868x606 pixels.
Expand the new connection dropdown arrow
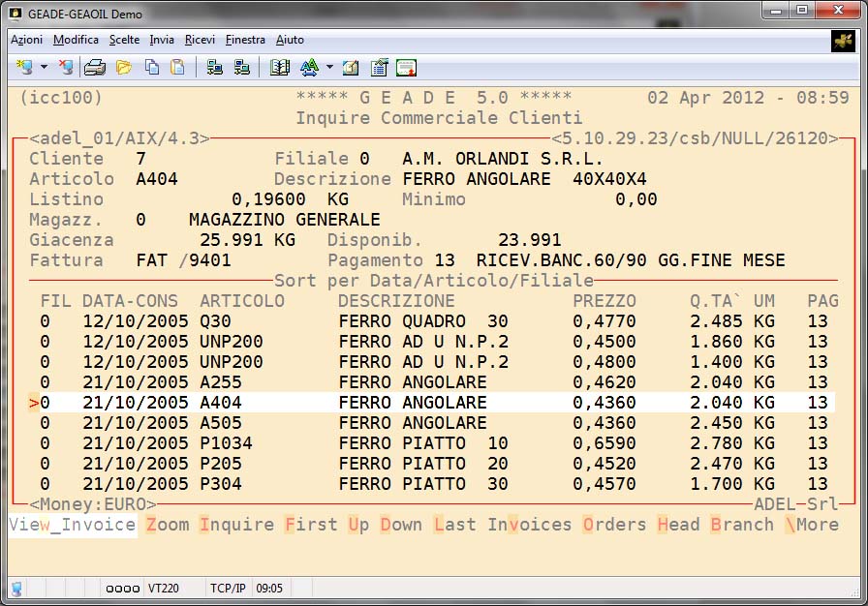point(44,68)
